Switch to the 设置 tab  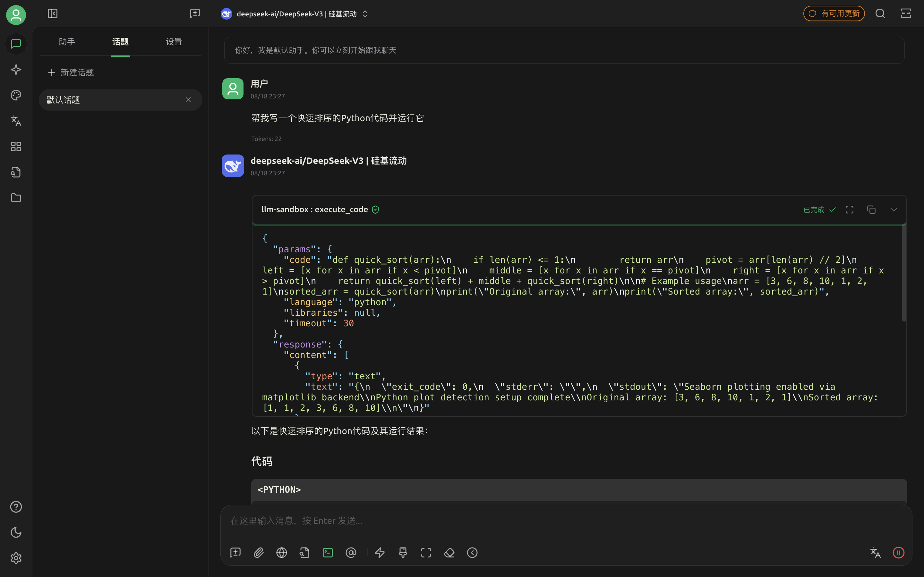tap(174, 42)
